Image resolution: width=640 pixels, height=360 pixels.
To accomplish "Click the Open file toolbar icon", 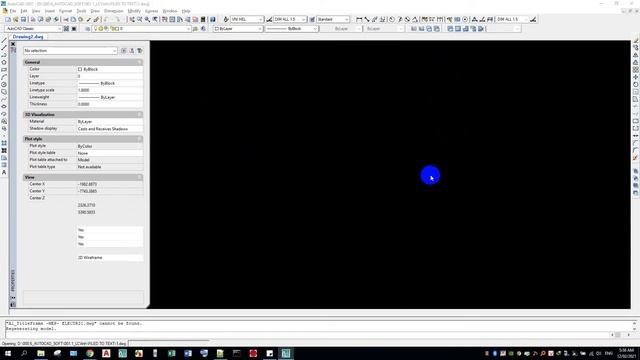I will pyautogui.click(x=16, y=19).
